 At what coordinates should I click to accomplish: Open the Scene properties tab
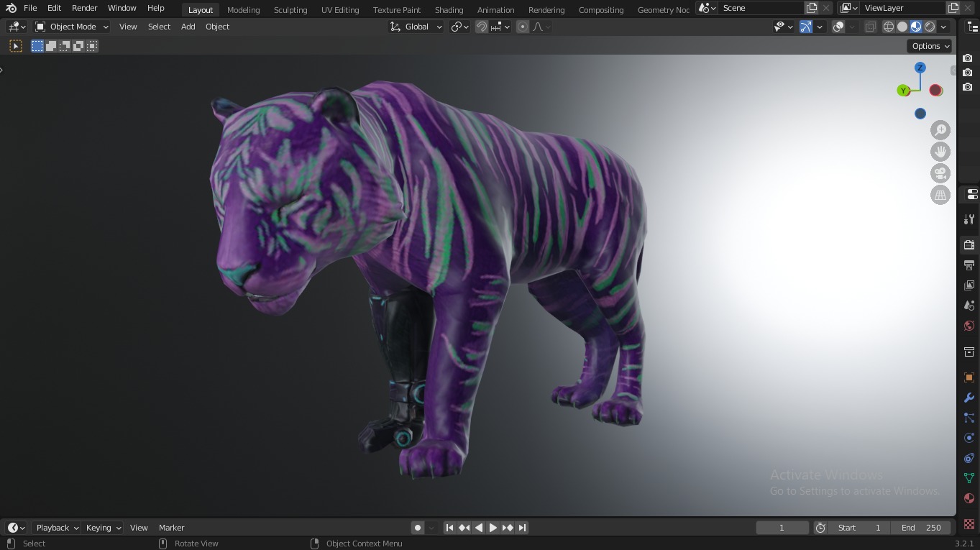click(969, 306)
